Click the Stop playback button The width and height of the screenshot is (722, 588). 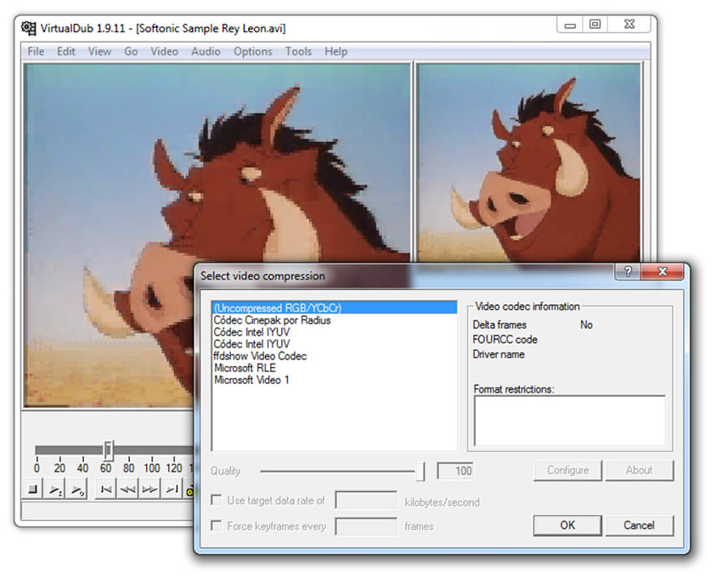click(32, 489)
